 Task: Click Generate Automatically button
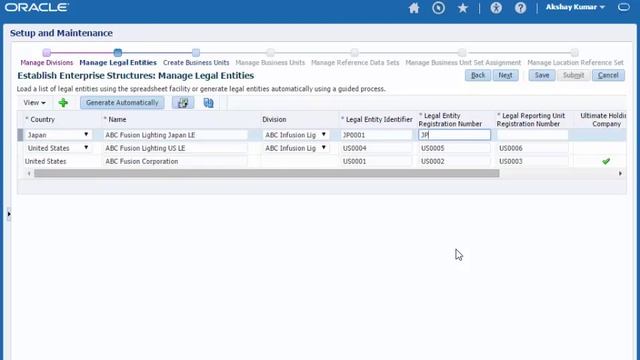click(122, 103)
